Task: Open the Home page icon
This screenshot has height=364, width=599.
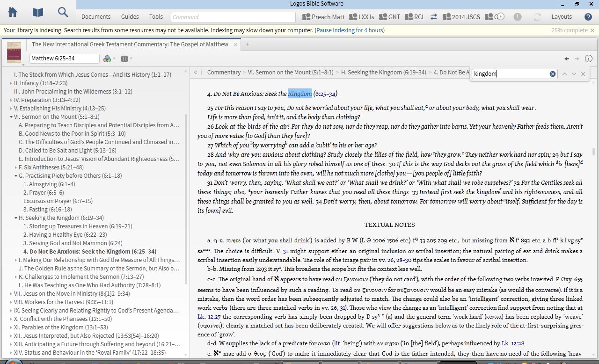Action: click(13, 12)
